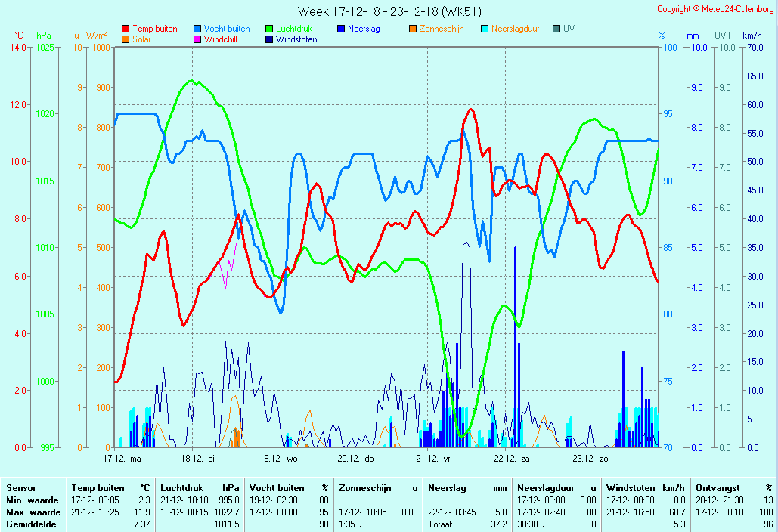Select the Windstoten legend label

pos(296,39)
